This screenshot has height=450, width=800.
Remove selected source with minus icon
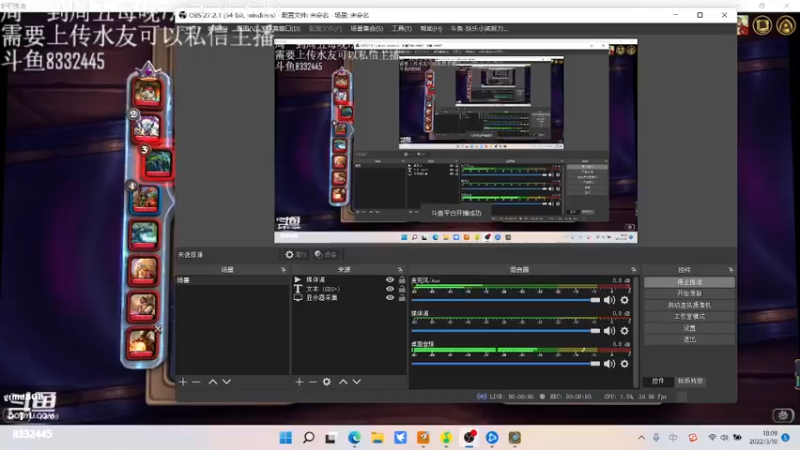pyautogui.click(x=313, y=382)
